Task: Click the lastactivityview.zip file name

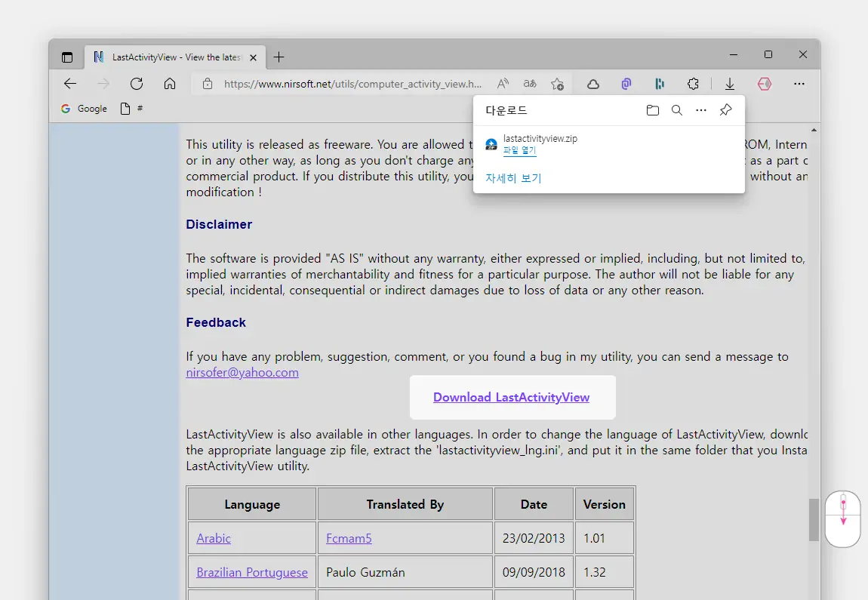Action: pyautogui.click(x=540, y=138)
